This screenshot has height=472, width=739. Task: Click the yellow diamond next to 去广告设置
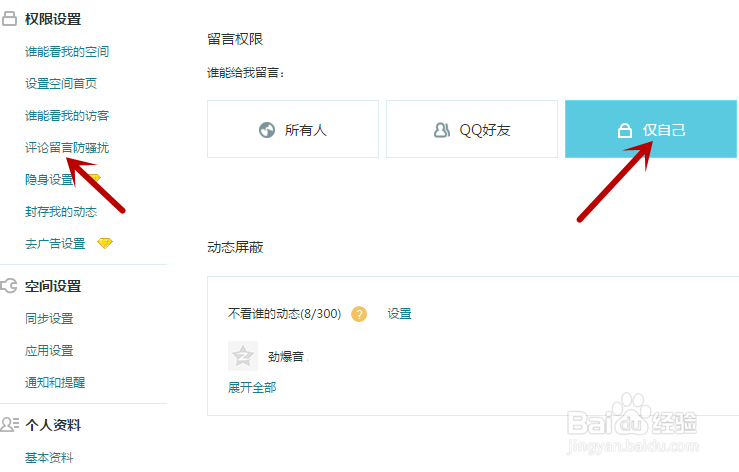pos(105,243)
